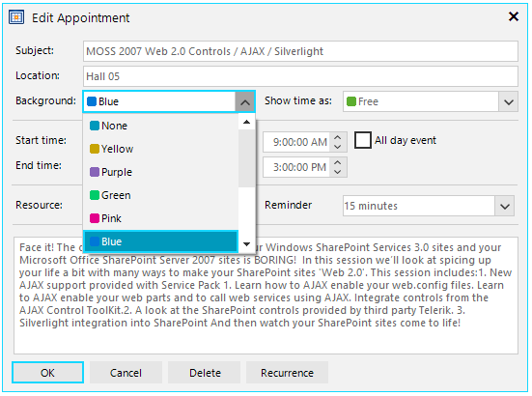The height and width of the screenshot is (396, 532).
Task: Enable the All day event checkbox
Action: (363, 140)
